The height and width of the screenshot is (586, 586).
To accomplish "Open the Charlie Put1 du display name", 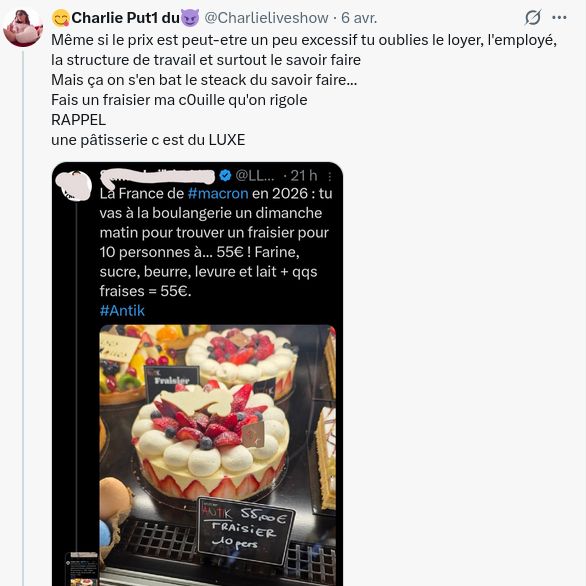I will (126, 18).
